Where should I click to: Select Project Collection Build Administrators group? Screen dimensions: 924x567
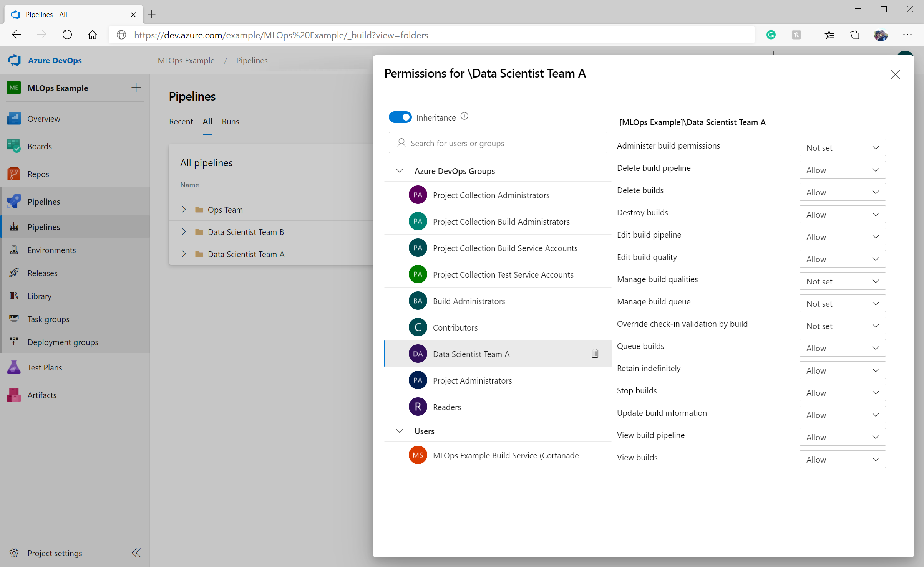[498, 222]
